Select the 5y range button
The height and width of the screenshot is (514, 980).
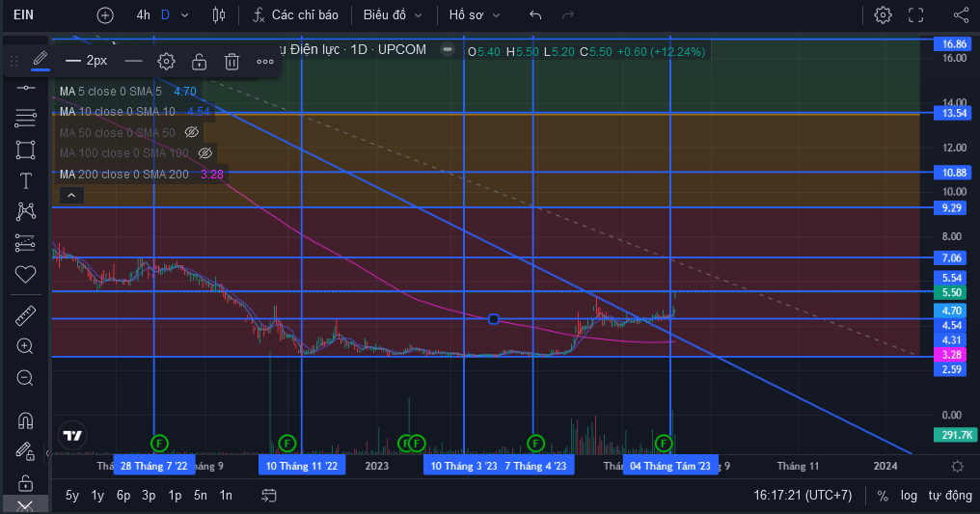pos(72,496)
